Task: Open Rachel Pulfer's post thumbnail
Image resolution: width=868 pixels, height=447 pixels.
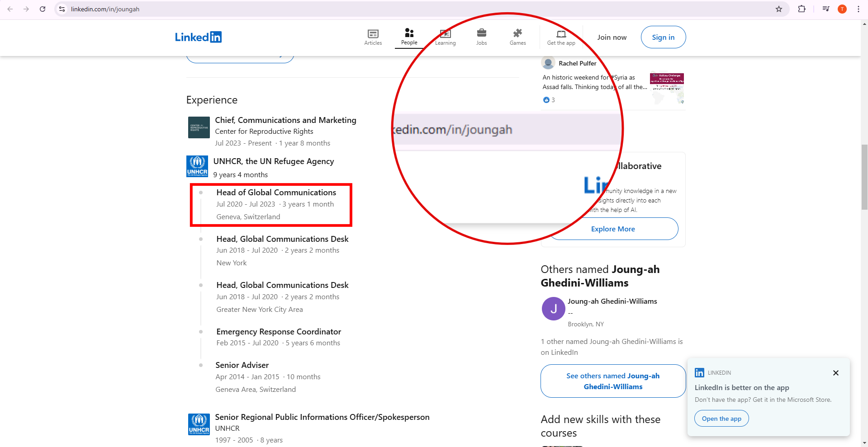Action: pyautogui.click(x=667, y=89)
